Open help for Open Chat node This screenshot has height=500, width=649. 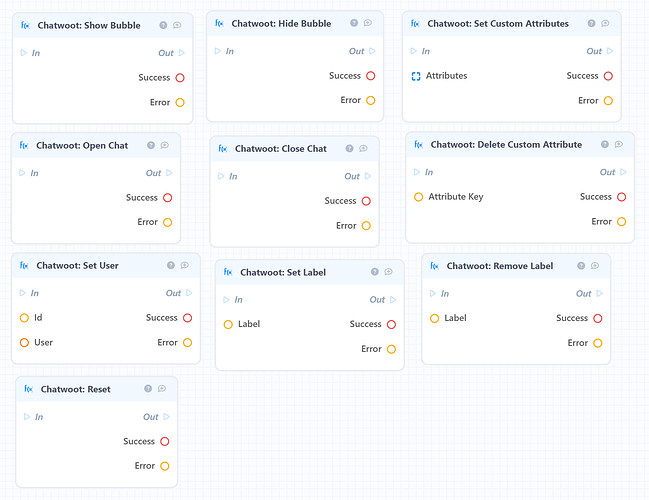(151, 145)
